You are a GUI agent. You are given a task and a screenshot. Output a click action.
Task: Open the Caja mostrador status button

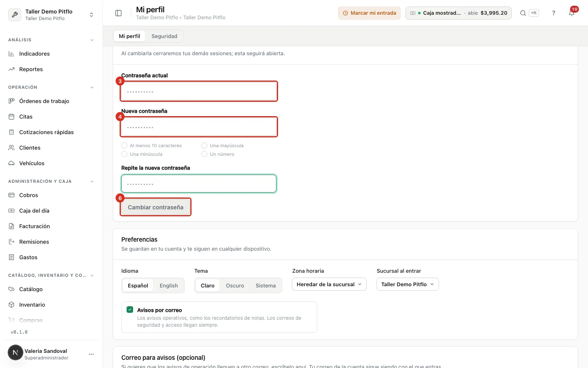tap(459, 13)
